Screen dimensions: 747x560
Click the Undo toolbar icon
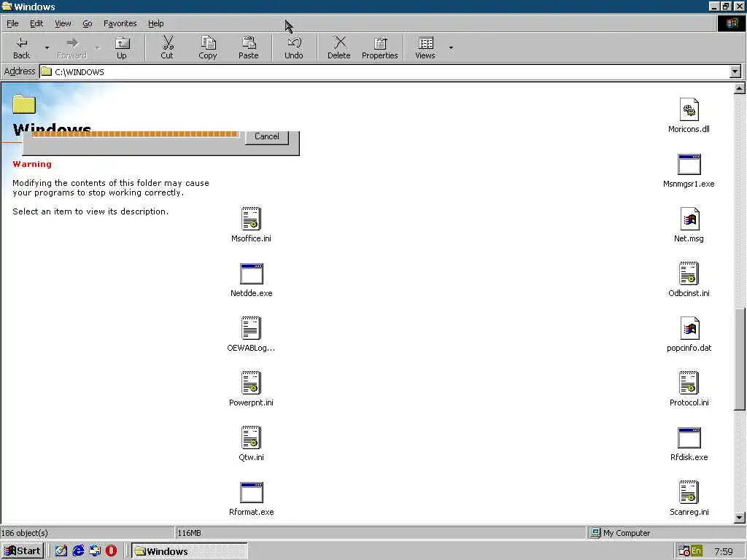tap(294, 47)
